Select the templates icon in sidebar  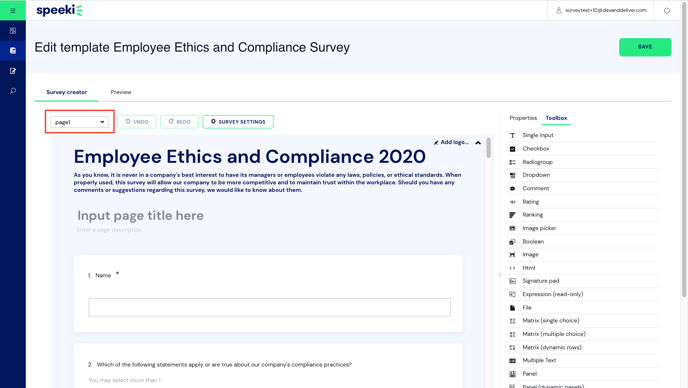[x=13, y=50]
